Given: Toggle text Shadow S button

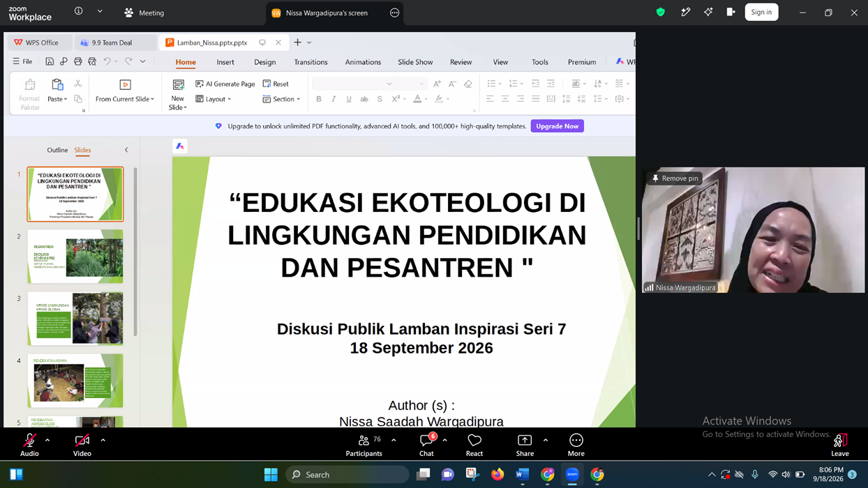Looking at the screenshot, I should click(x=380, y=99).
